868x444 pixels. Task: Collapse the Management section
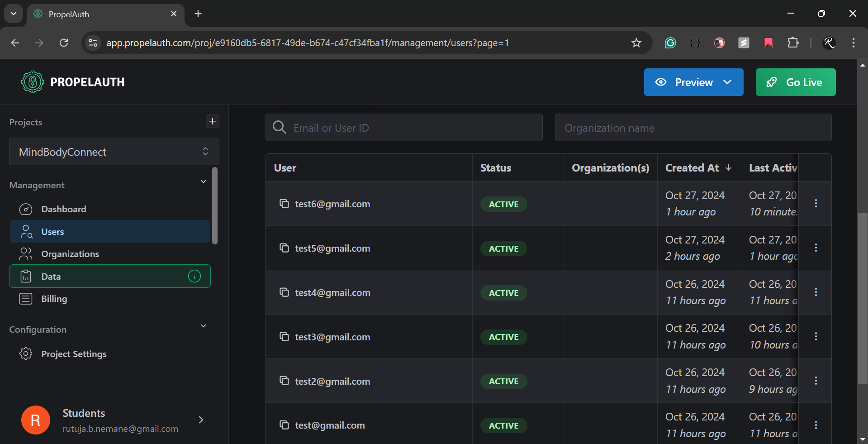pyautogui.click(x=204, y=181)
